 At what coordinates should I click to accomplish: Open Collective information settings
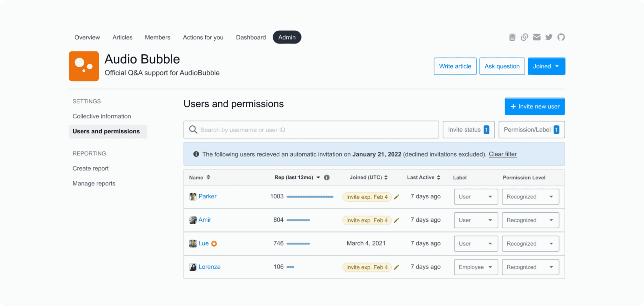coord(102,116)
